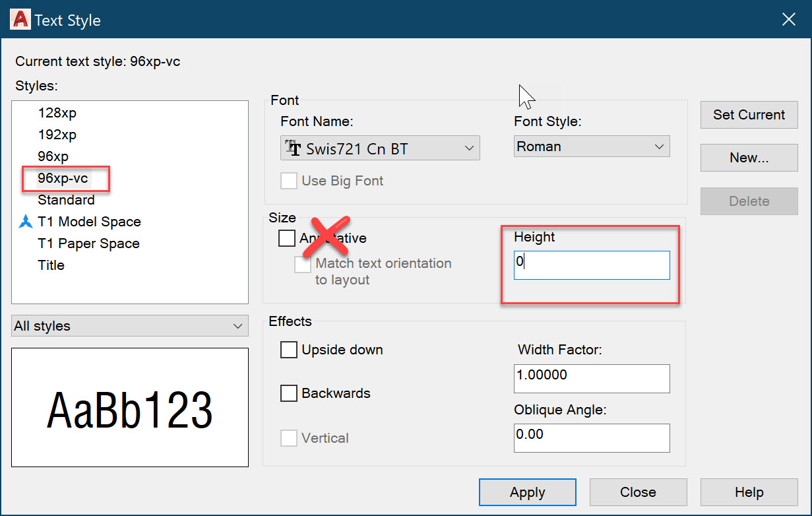Toggle Match text orientation to layout
Viewport: 812px width, 516px height.
[x=302, y=263]
